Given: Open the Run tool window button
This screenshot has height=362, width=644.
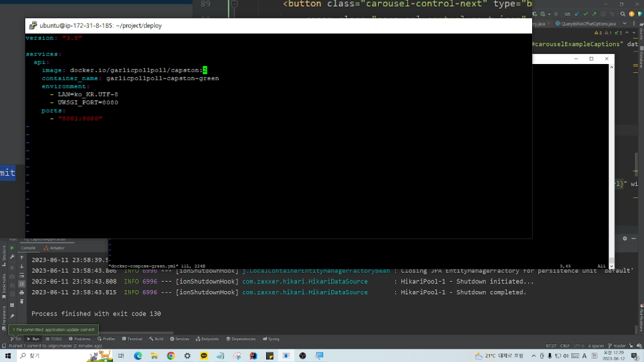Looking at the screenshot, I should click(33, 339).
